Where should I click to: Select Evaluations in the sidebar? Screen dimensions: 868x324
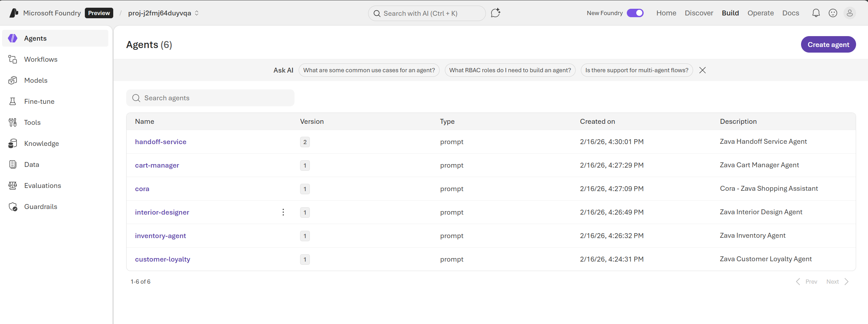tap(55, 185)
